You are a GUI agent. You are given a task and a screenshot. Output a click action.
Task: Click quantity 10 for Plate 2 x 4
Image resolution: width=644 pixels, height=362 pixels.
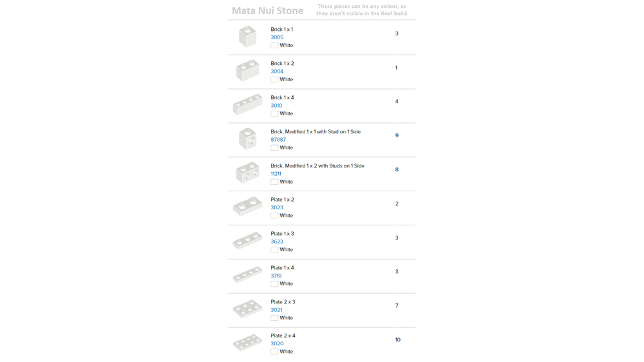point(397,339)
